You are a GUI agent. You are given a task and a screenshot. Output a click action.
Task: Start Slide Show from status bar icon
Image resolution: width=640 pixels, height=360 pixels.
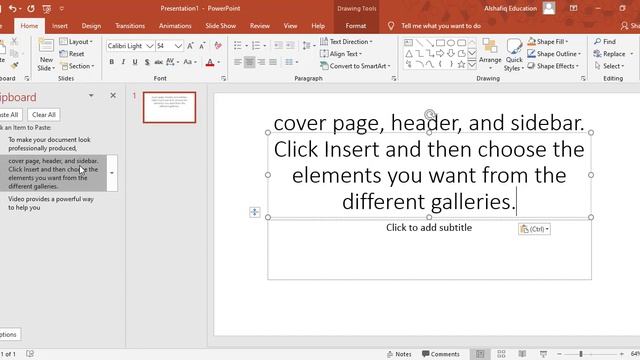(x=543, y=354)
